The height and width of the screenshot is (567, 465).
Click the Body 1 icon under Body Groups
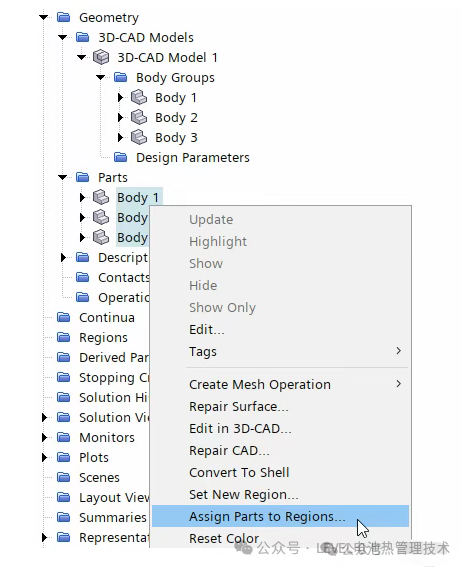pyautogui.click(x=138, y=97)
